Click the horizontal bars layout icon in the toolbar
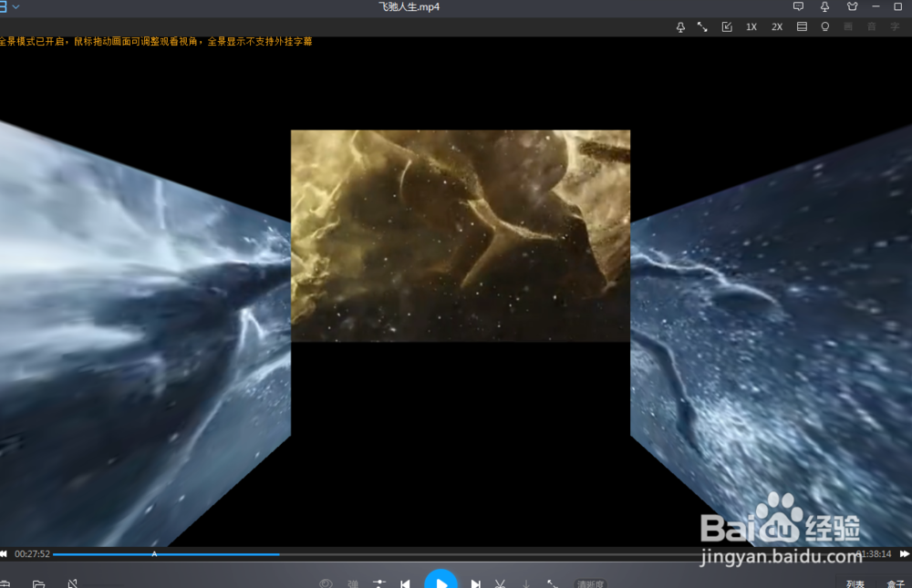912x588 pixels. click(x=802, y=26)
